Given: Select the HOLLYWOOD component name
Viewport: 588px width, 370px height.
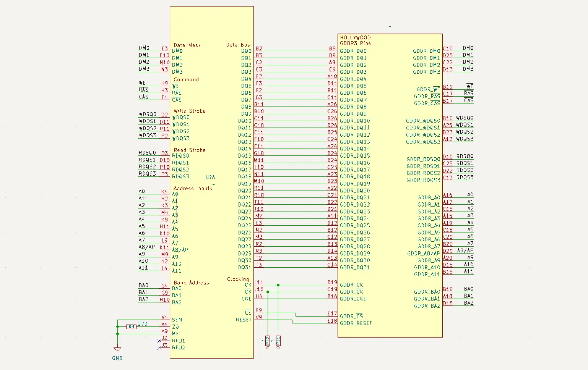Looking at the screenshot, I should click(x=355, y=37).
